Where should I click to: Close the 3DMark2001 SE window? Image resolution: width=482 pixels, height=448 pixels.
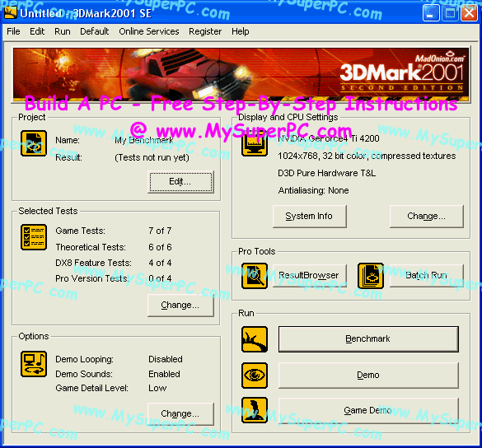click(469, 13)
